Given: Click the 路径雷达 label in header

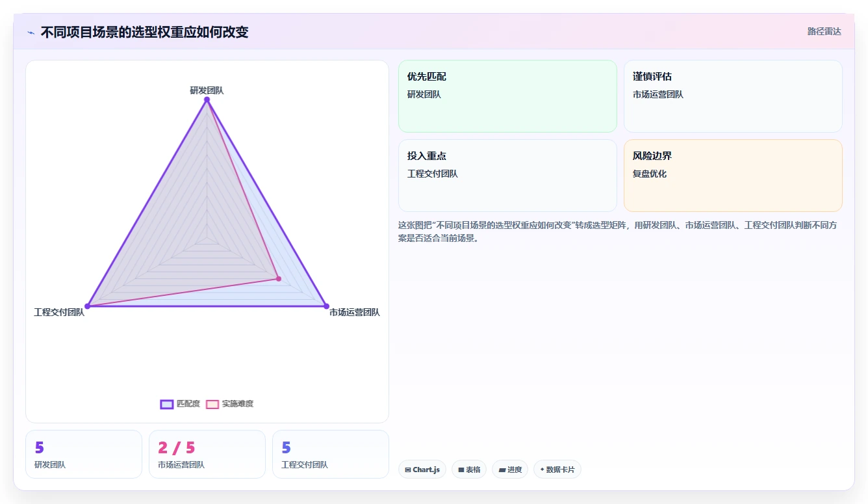Looking at the screenshot, I should pos(824,31).
